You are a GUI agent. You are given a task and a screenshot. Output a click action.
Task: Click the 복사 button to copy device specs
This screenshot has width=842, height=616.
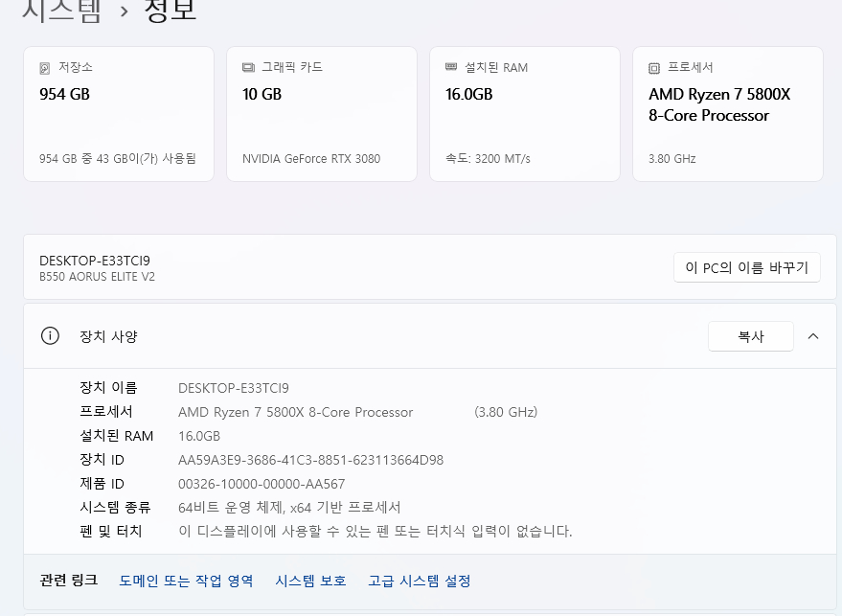pos(750,336)
